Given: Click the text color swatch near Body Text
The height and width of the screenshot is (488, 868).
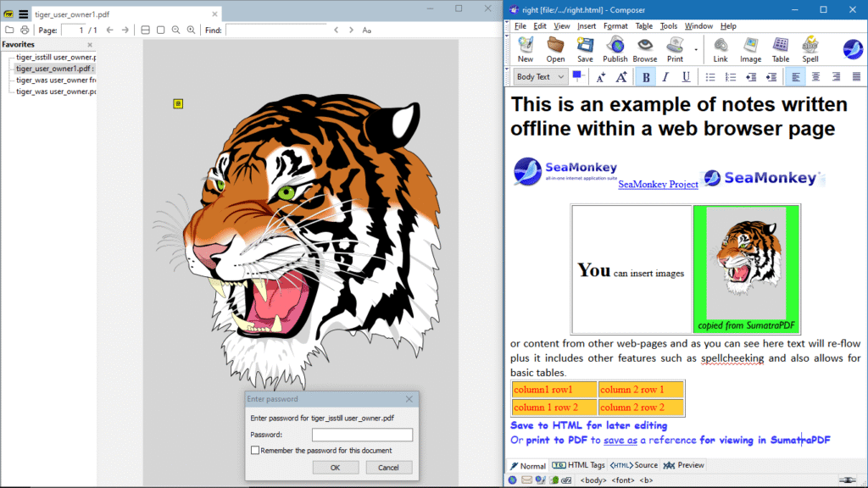Looking at the screenshot, I should pos(578,76).
